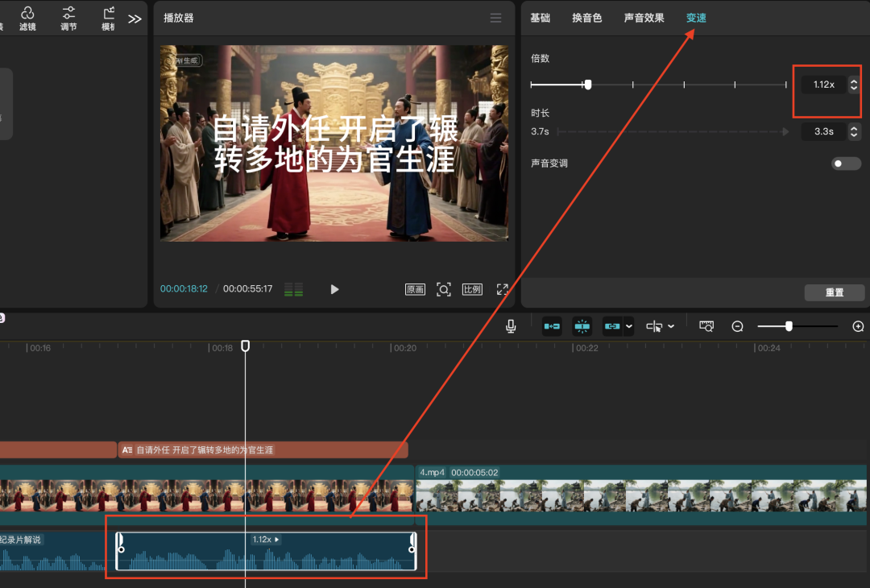Enable the 声音变调 pitch toggle
This screenshot has width=870, height=588.
[846, 163]
